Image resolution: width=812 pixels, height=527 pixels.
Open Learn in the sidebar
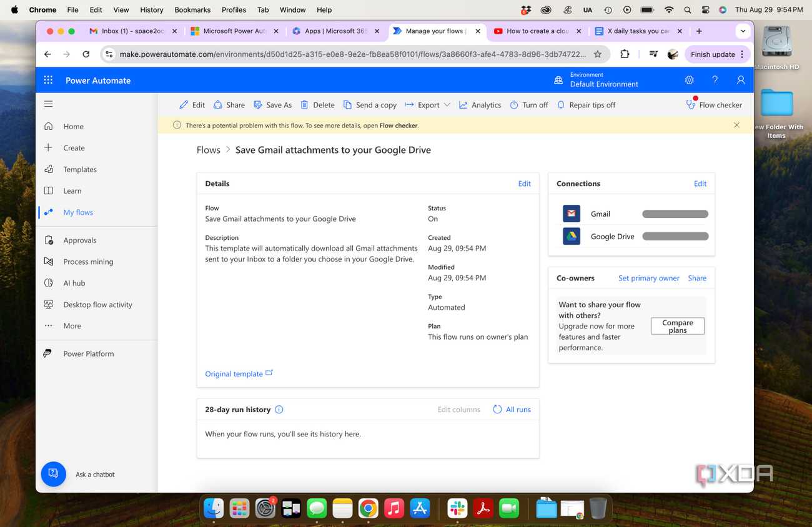coord(72,191)
